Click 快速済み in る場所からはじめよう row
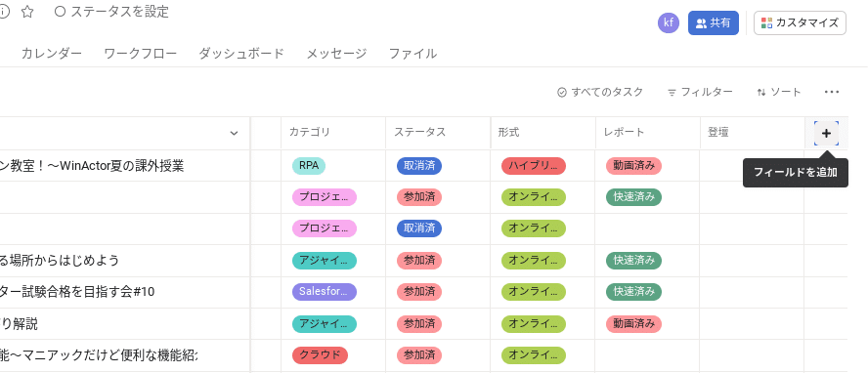Image resolution: width=868 pixels, height=373 pixels. [x=633, y=260]
